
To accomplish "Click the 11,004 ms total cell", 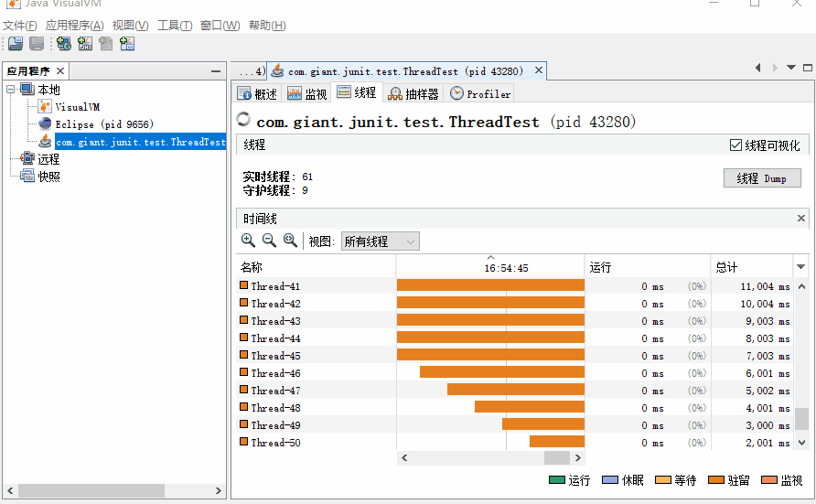I will pyautogui.click(x=765, y=286).
